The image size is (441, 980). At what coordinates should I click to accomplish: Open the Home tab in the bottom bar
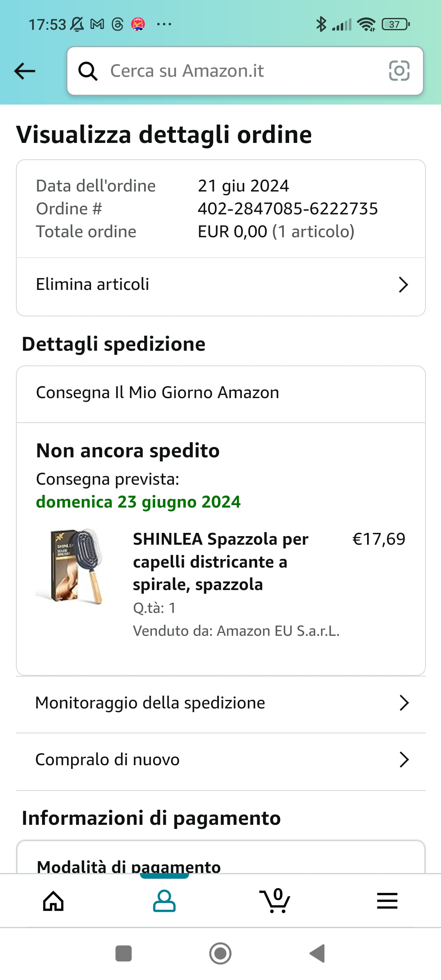53,901
